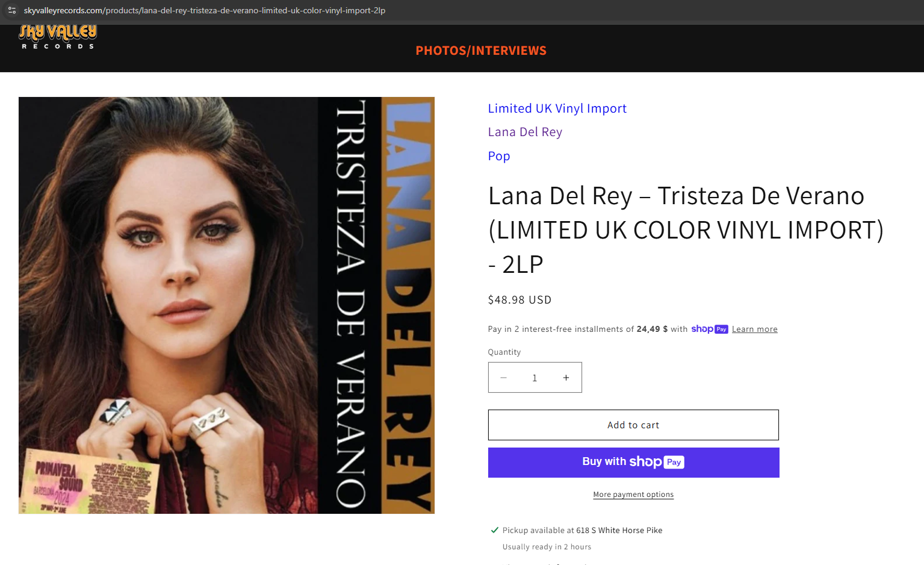Click the Primavera Sound poster on album cover

88,485
